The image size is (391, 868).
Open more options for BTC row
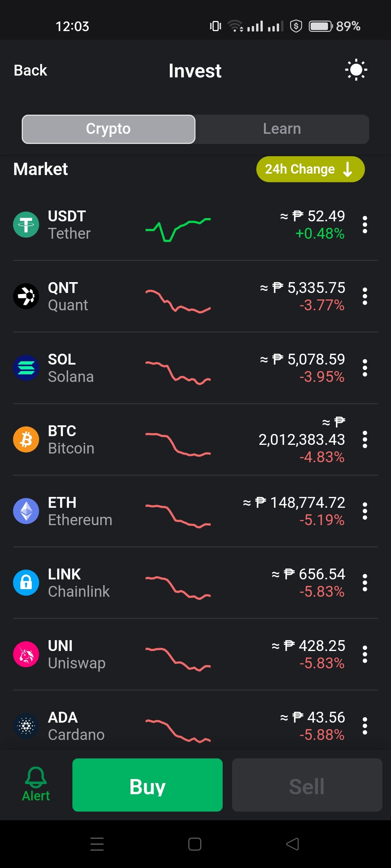click(365, 439)
